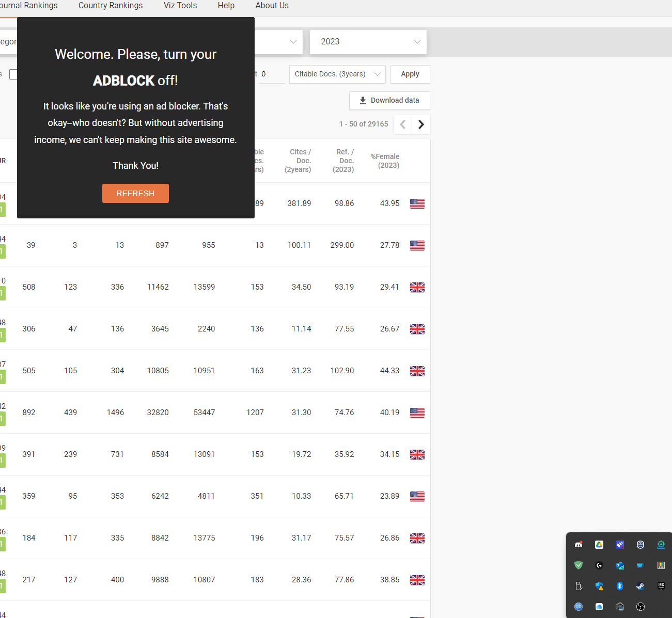
Task: Open the About Us menu
Action: tap(272, 6)
